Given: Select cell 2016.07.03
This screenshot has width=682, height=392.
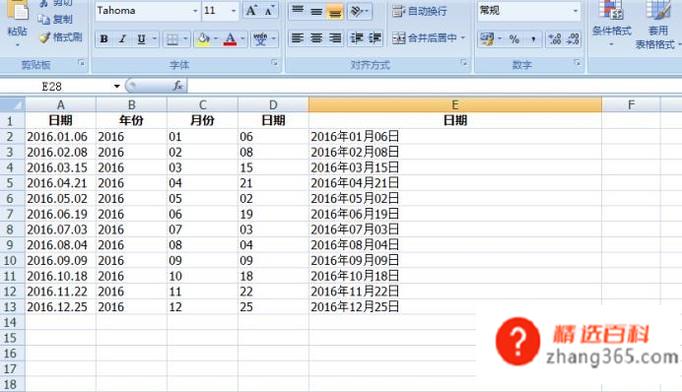Looking at the screenshot, I should (x=61, y=229).
